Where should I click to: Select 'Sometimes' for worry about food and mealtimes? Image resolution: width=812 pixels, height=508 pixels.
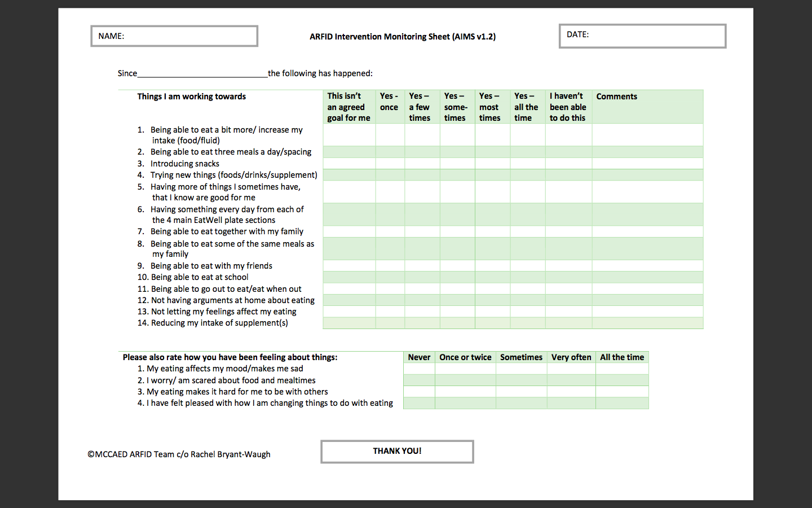[521, 380]
